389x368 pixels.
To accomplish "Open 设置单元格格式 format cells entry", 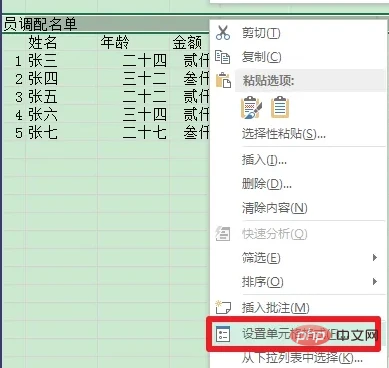I will click(293, 334).
